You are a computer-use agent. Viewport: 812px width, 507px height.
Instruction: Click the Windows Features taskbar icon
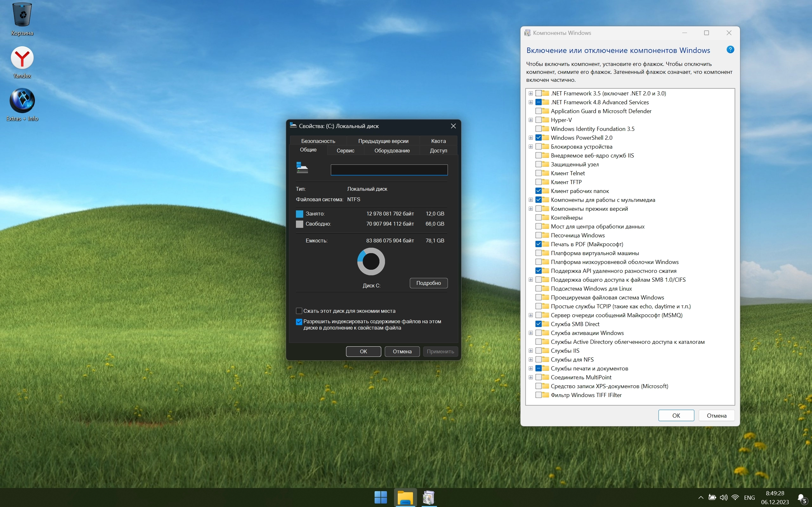pyautogui.click(x=429, y=497)
